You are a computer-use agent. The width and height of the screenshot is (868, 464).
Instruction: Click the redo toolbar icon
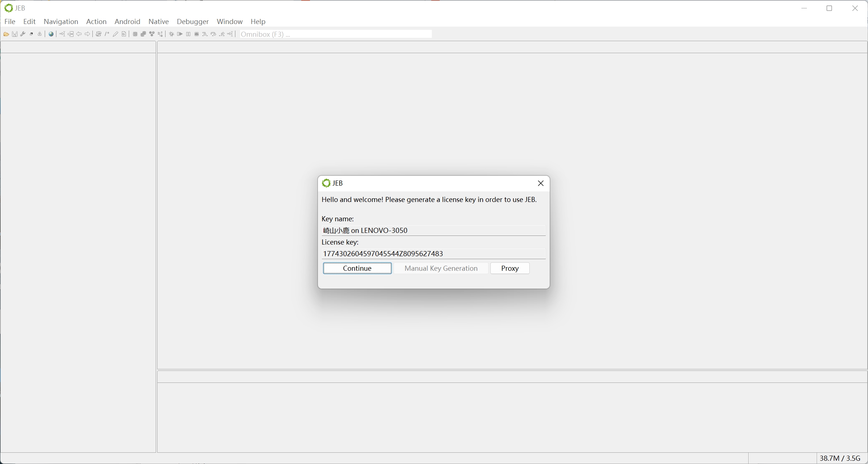point(87,34)
